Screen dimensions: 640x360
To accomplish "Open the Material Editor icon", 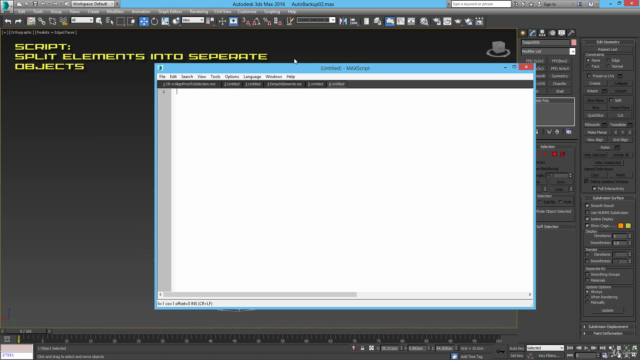I will point(424,21).
